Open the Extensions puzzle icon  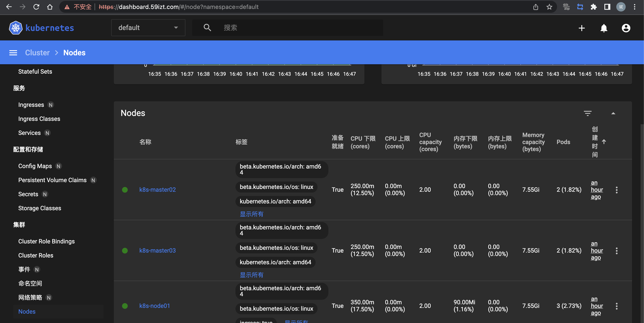click(593, 7)
